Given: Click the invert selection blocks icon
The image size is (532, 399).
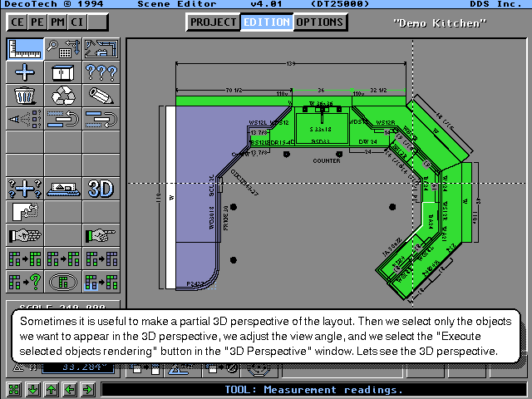Looking at the screenshot, I should [63, 259].
